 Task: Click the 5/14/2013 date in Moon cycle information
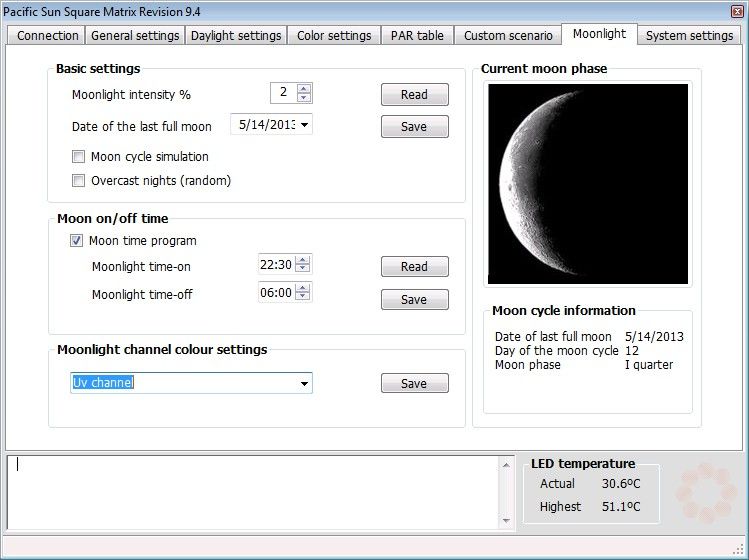pyautogui.click(x=654, y=336)
